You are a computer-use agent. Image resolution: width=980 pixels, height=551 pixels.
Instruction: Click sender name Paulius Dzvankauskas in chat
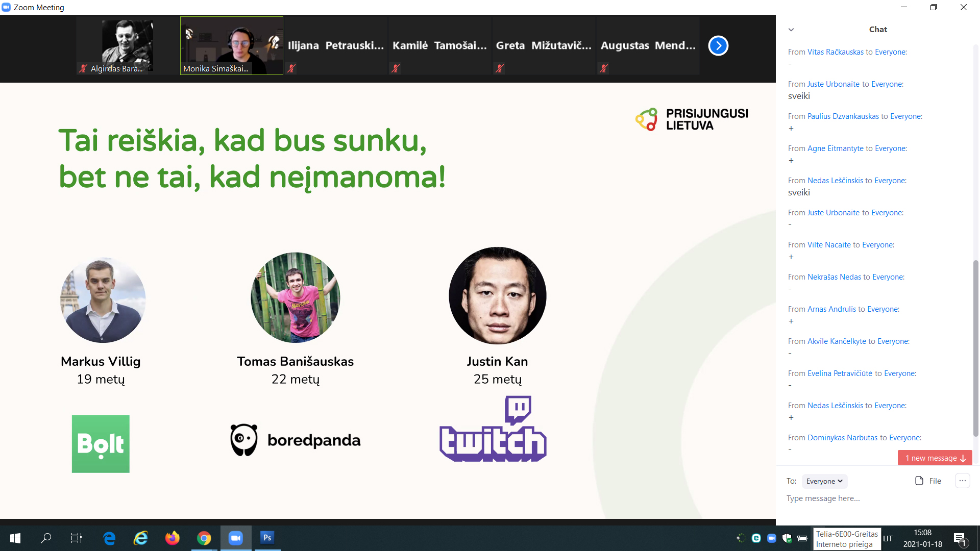click(843, 116)
